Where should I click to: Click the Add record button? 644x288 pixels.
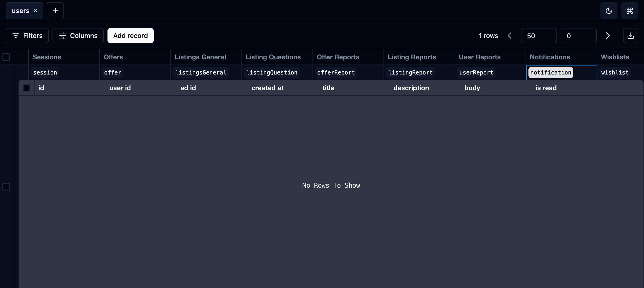pyautogui.click(x=130, y=36)
